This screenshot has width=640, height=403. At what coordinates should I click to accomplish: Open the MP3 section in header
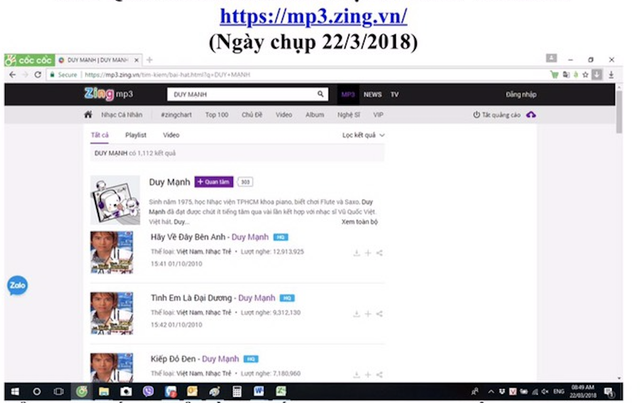click(348, 94)
